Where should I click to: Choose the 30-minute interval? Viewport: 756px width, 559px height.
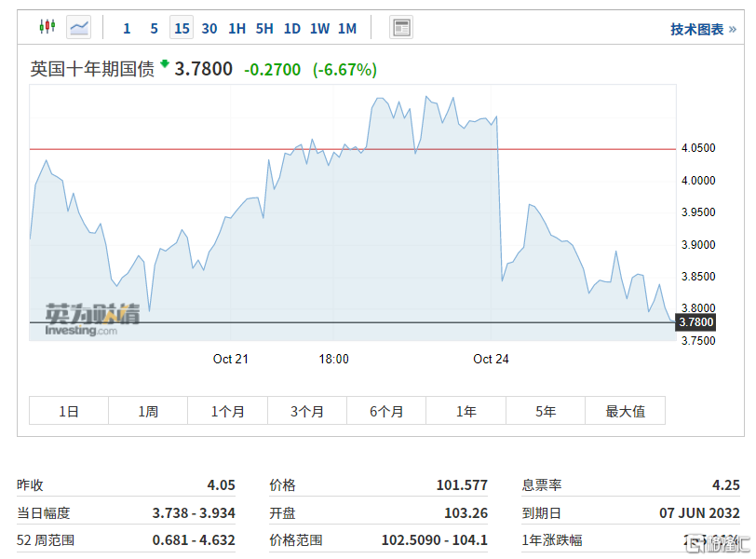tap(209, 29)
